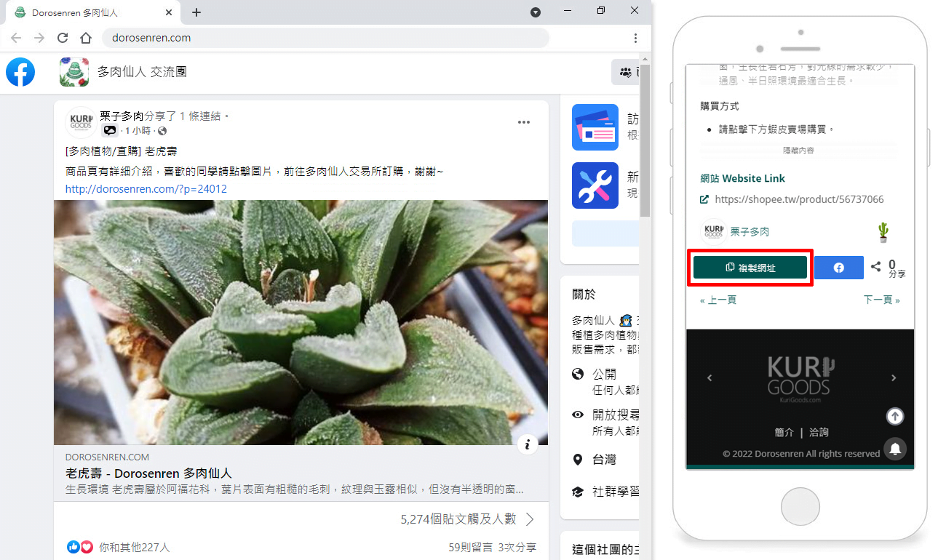Click the share icon beside count
946x560 pixels.
tap(876, 267)
